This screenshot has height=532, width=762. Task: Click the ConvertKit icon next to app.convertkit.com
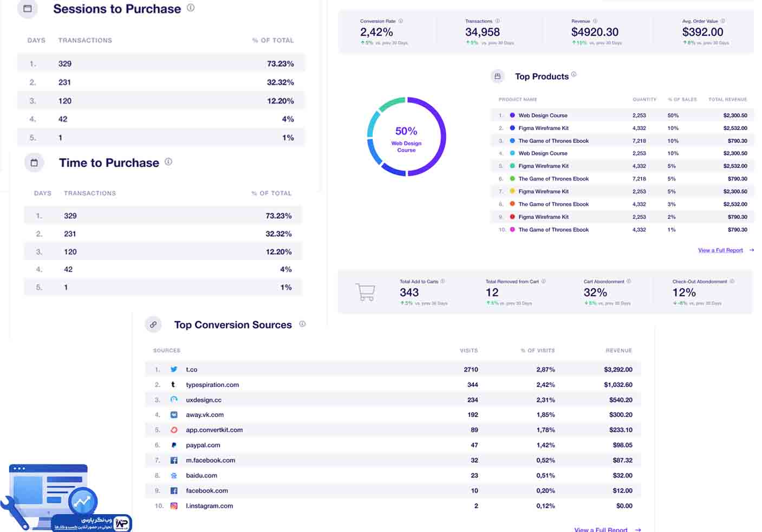point(174,430)
